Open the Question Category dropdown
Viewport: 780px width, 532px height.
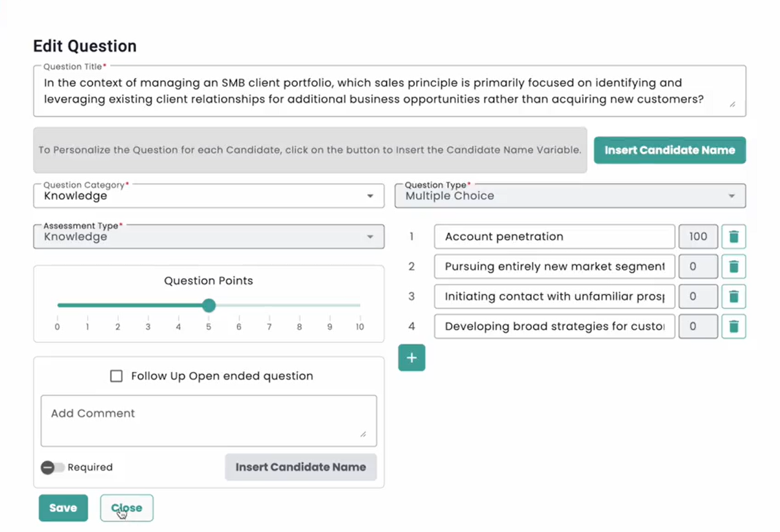(208, 196)
